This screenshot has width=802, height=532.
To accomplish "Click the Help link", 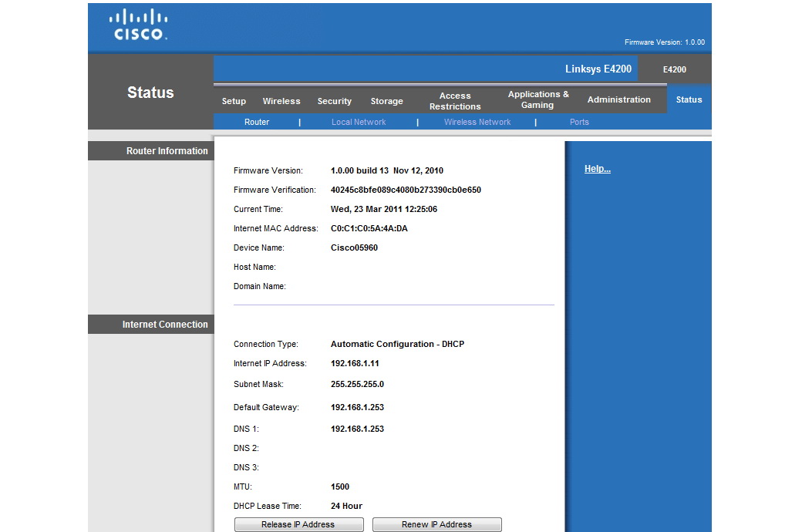I will pos(597,169).
